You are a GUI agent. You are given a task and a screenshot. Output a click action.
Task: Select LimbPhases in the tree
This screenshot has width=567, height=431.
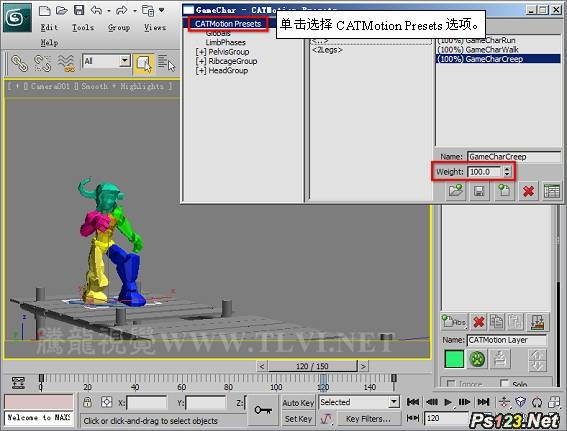225,42
